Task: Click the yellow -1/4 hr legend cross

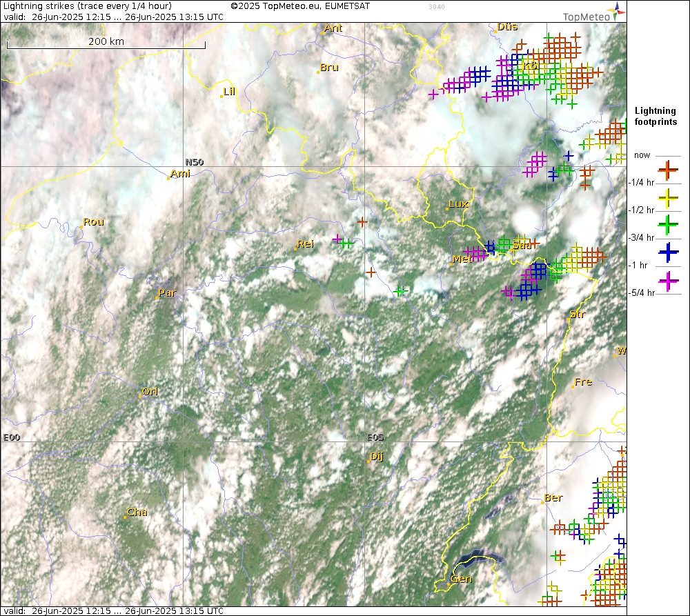Action: 667,198
